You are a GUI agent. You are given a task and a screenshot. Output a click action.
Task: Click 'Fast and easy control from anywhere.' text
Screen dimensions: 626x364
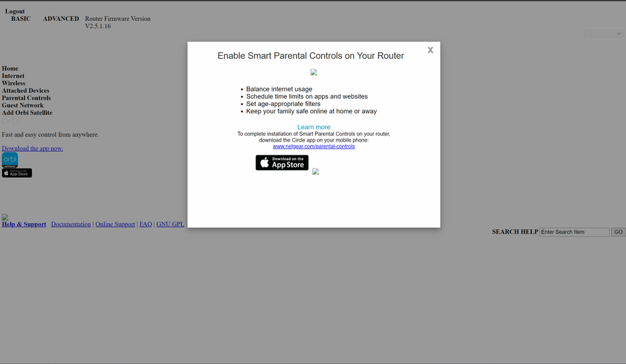[x=50, y=135]
